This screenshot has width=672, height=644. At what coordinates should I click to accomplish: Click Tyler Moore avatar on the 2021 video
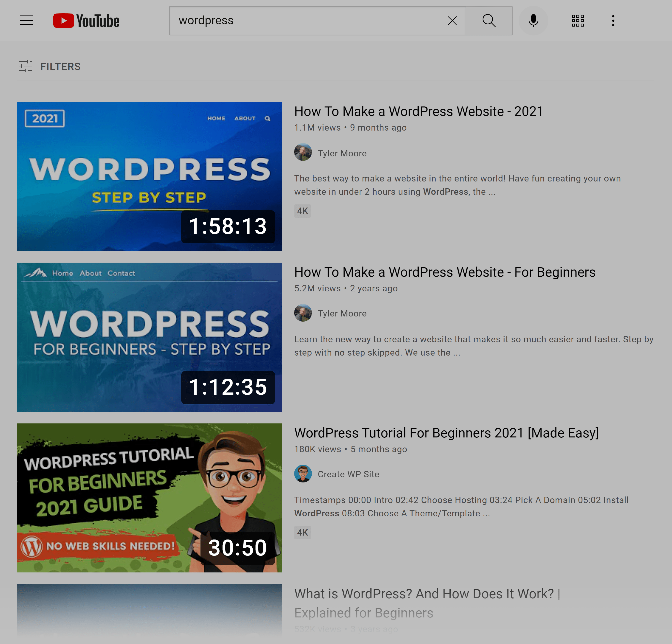(x=303, y=152)
